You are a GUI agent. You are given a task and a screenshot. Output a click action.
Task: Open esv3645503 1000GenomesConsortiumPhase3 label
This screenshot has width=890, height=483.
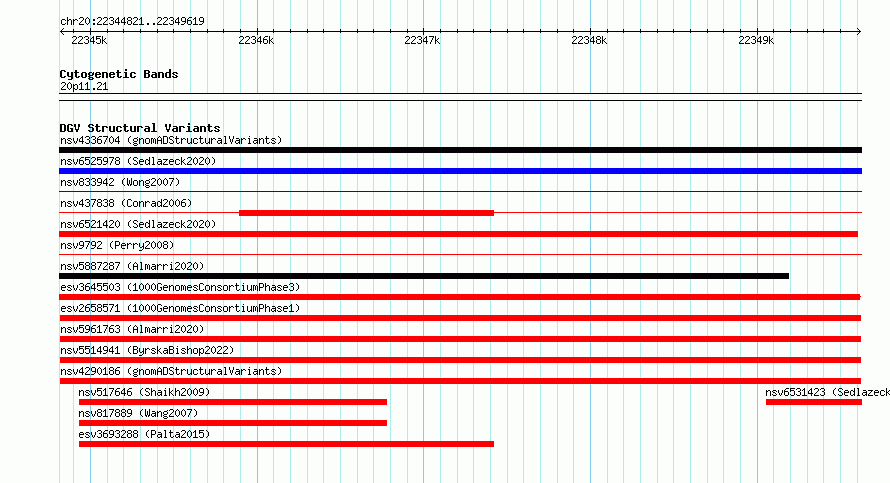pos(180,287)
